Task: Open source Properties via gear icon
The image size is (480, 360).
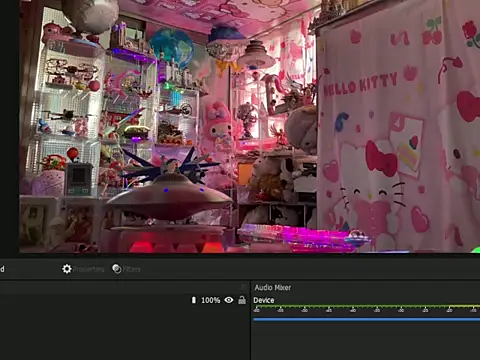Action: click(x=67, y=269)
